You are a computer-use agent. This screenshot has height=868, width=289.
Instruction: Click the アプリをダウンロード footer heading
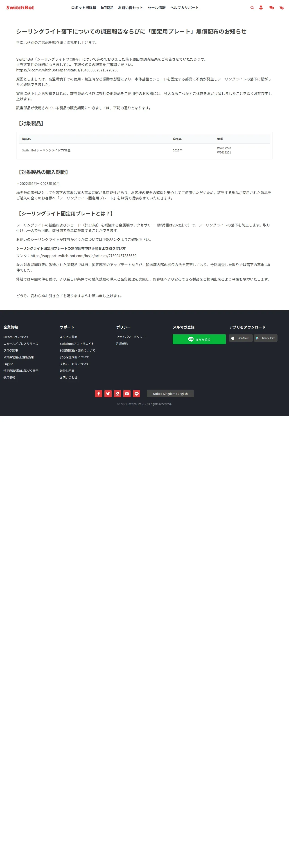coord(247,327)
